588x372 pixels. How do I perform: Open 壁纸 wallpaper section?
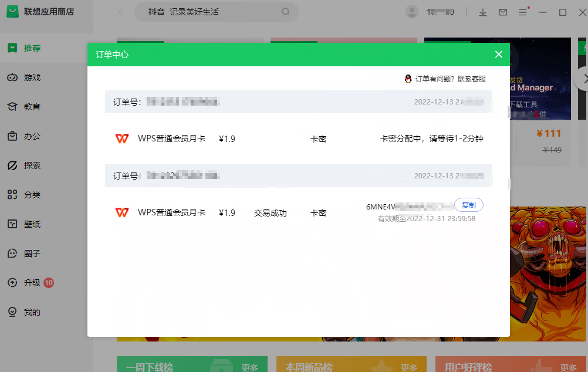click(32, 224)
